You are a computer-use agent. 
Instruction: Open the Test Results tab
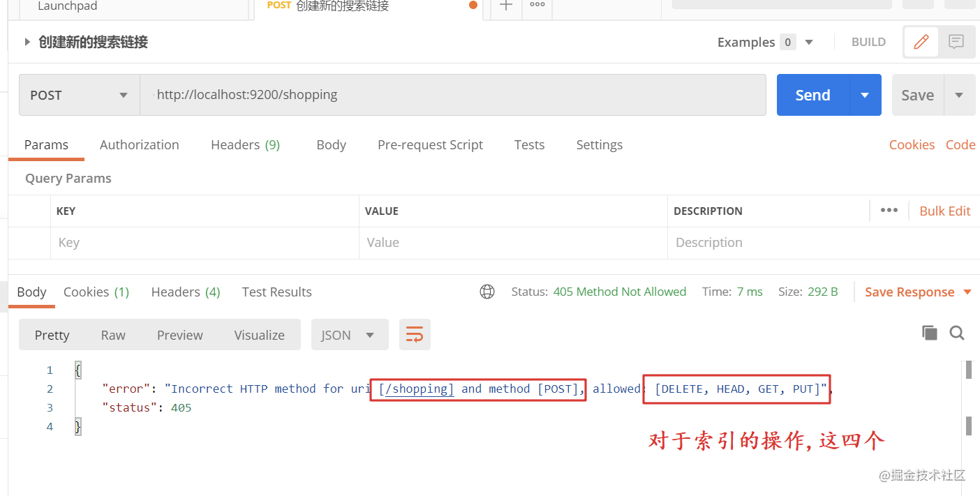click(276, 292)
